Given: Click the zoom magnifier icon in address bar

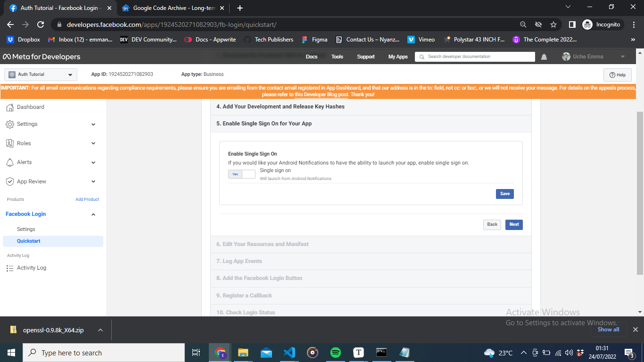Looking at the screenshot, I should pos(523,25).
